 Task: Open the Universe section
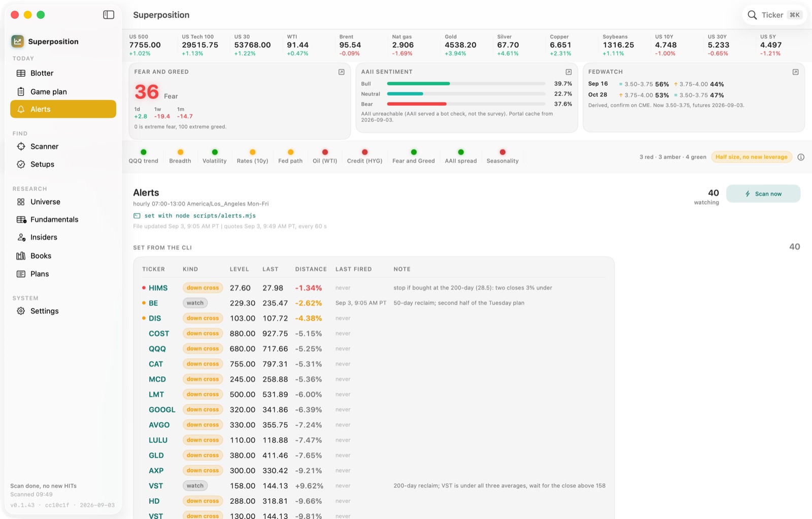coord(63,202)
